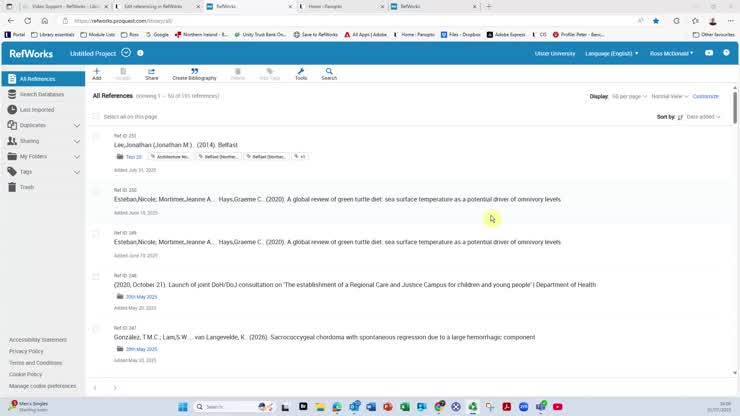740x416 pixels.
Task: Open a new browser tab
Action: [x=488, y=7]
